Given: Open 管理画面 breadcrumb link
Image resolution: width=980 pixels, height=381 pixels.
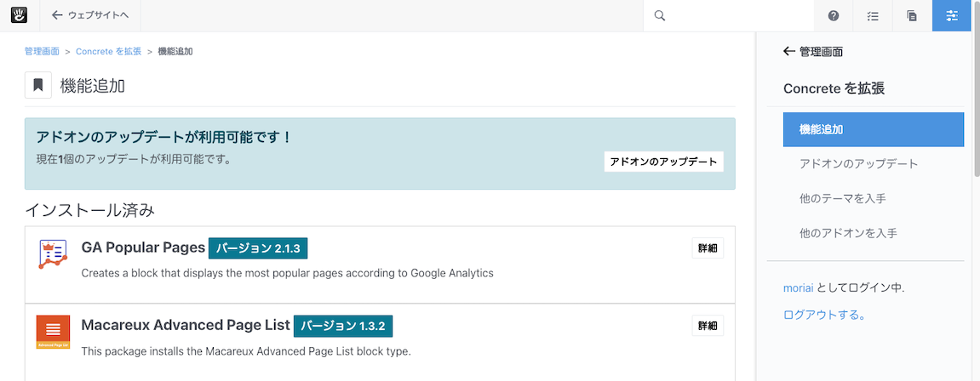Looking at the screenshot, I should [42, 51].
